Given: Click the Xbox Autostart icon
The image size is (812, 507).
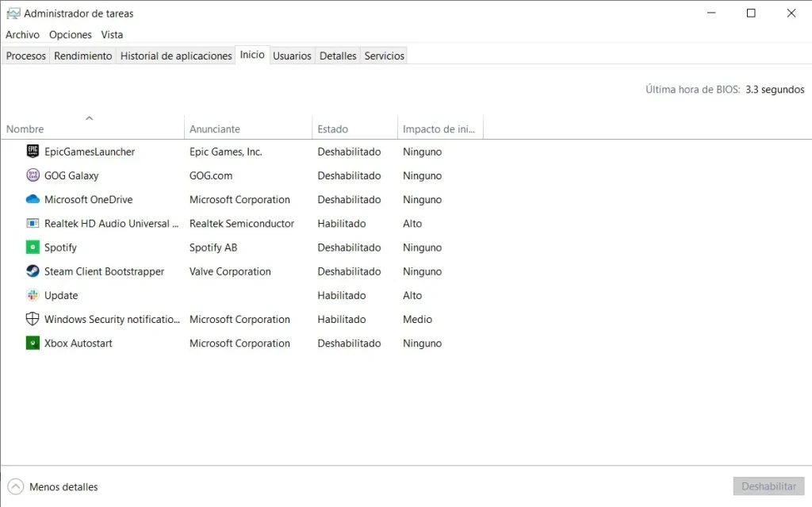Looking at the screenshot, I should pos(33,343).
